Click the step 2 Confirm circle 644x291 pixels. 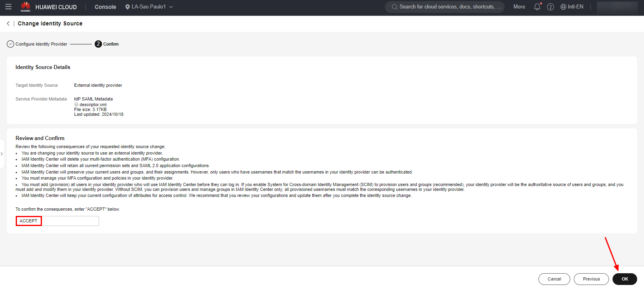point(98,44)
